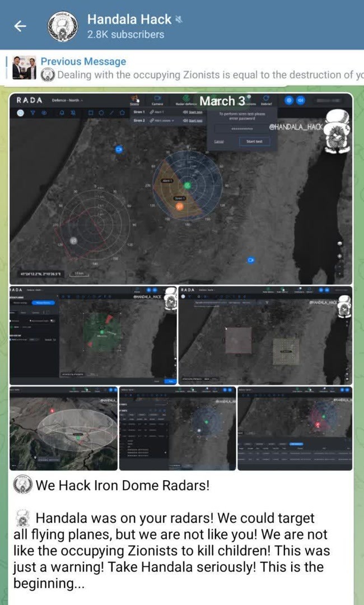Click the siren test password field

242,129
